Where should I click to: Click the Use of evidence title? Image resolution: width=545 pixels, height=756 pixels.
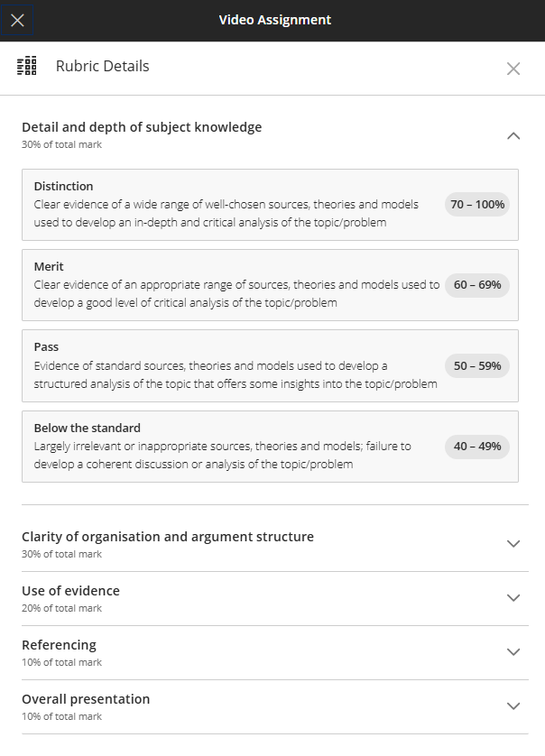70,591
